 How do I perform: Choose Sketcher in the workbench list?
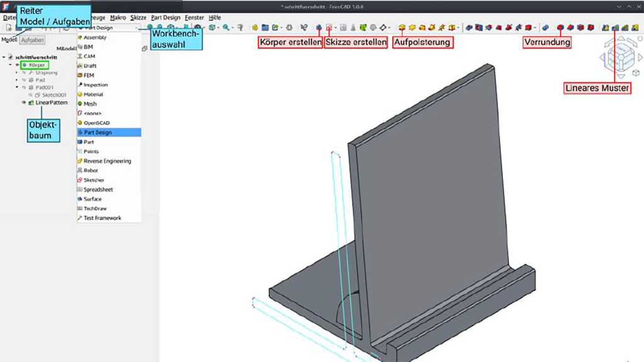109,180
